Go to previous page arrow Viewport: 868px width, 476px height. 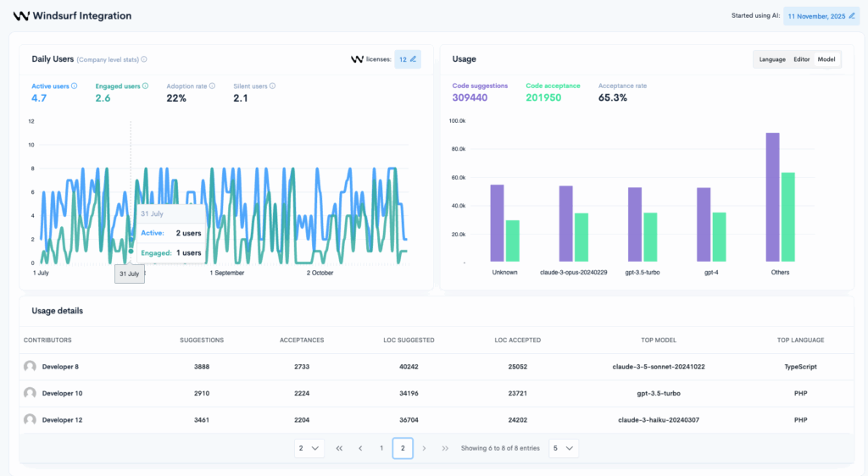(x=361, y=448)
